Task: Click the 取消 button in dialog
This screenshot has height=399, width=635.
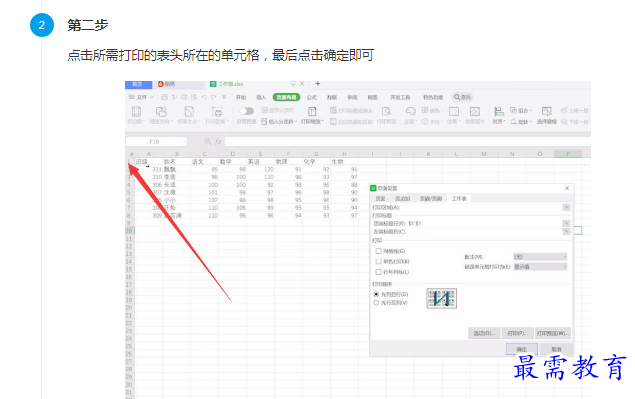Action: [x=556, y=349]
